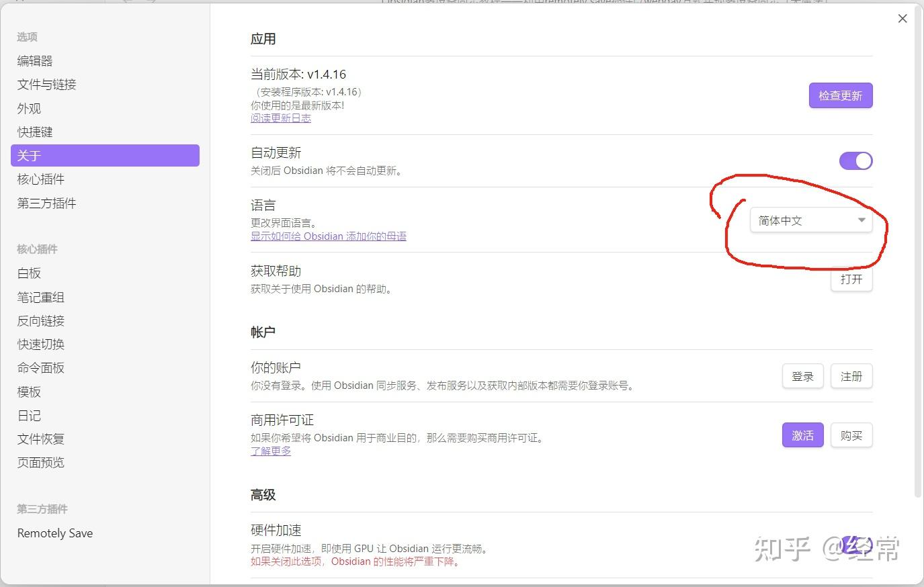Click 激活 to activate commercial license

[x=802, y=435]
